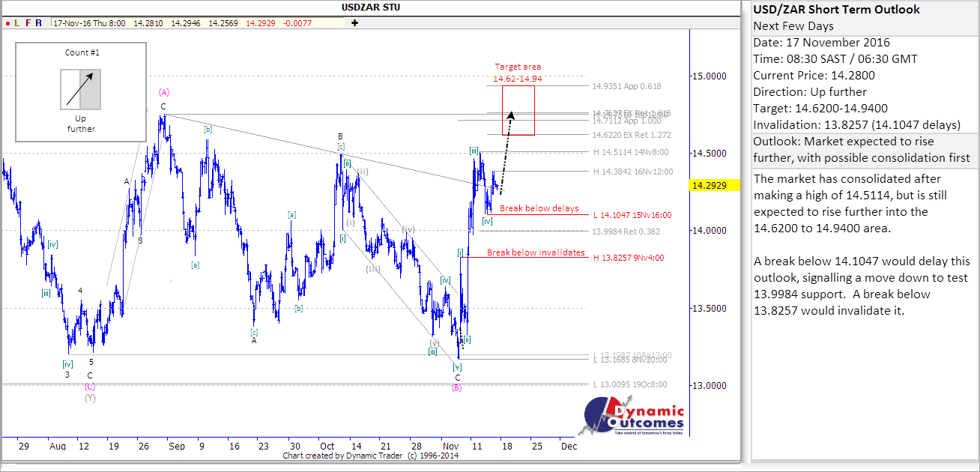
Task: Toggle the R button in chart toolbar
Action: click(x=38, y=23)
